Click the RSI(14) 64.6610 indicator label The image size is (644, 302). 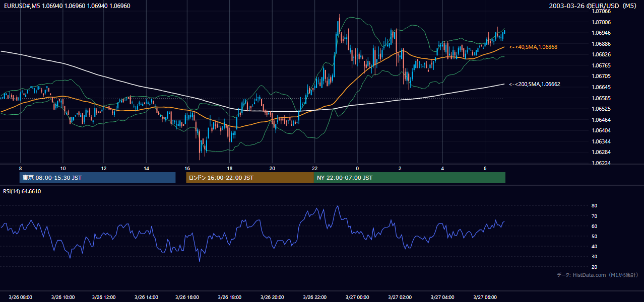[22, 191]
